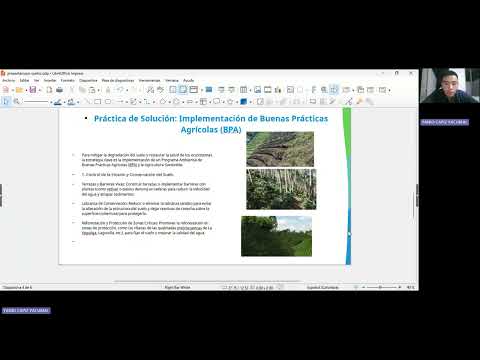480x360 pixels.
Task: Click the Clone Formatting brush icon
Action: pos(108,90)
